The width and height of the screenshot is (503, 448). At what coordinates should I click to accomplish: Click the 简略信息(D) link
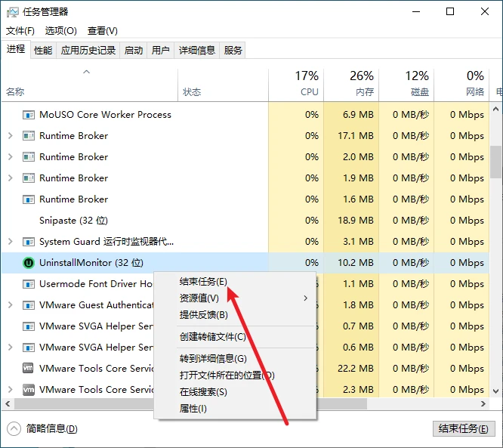coord(51,429)
